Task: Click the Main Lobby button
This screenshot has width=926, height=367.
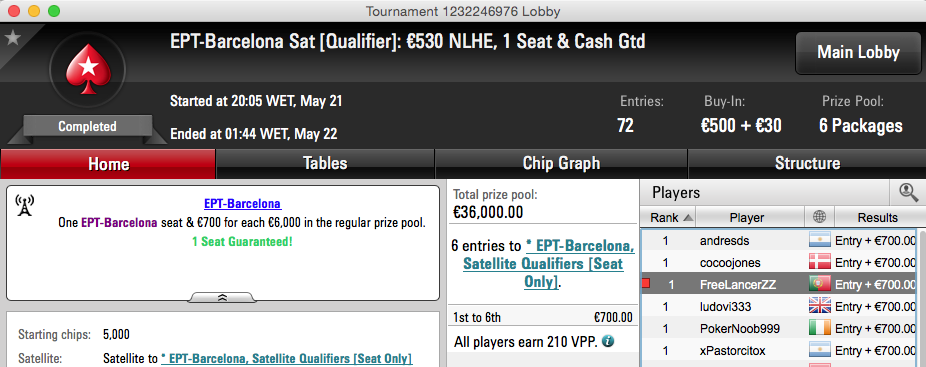Action: click(x=858, y=53)
